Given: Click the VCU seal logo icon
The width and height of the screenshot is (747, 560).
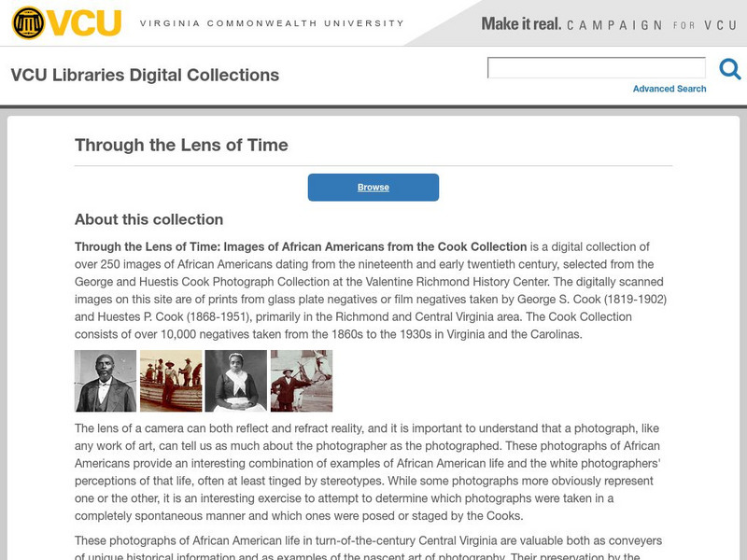Looking at the screenshot, I should click(29, 22).
